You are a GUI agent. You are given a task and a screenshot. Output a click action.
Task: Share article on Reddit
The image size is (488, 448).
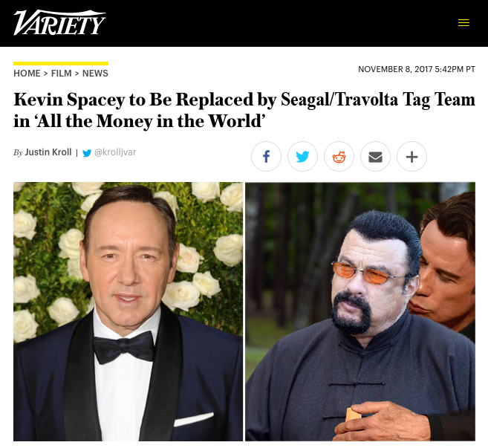point(339,156)
